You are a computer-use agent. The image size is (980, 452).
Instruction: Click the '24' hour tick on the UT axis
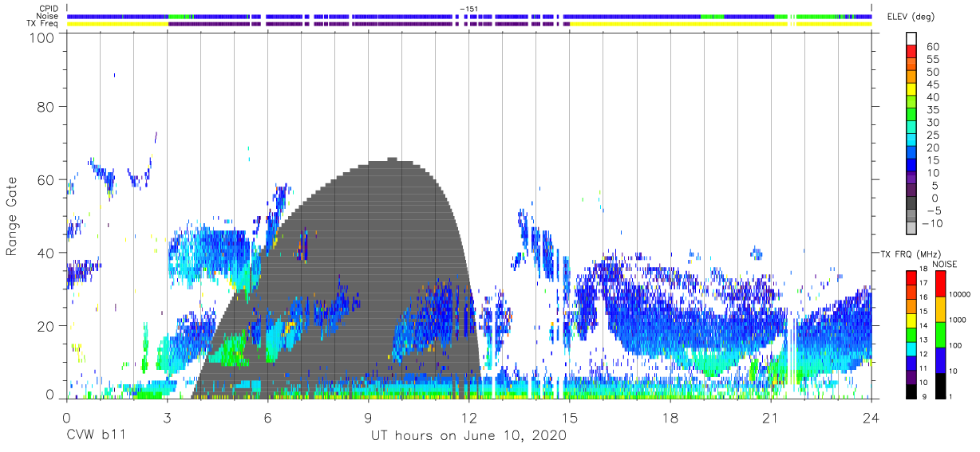[871, 417]
